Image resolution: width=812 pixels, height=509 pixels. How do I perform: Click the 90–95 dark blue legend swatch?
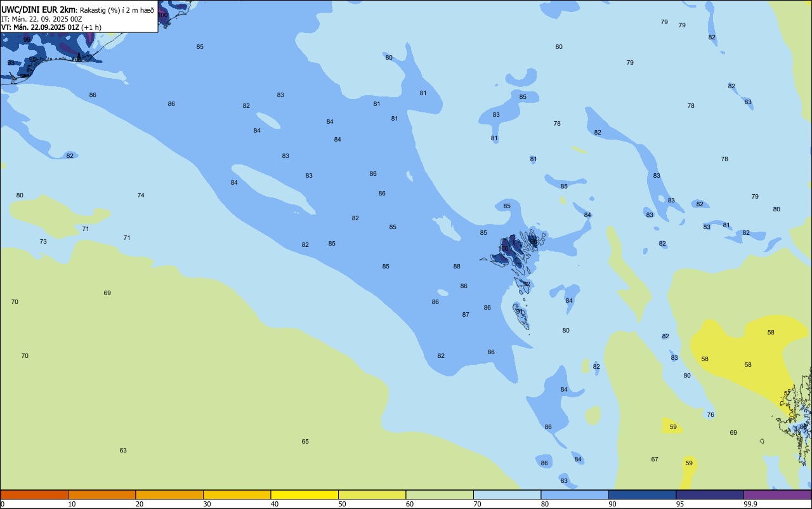(x=642, y=494)
